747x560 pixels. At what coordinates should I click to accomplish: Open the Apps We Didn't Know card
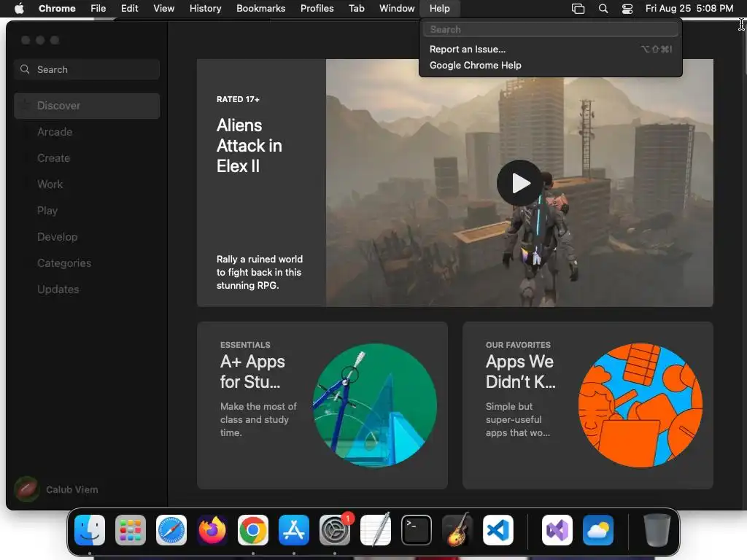click(x=588, y=405)
